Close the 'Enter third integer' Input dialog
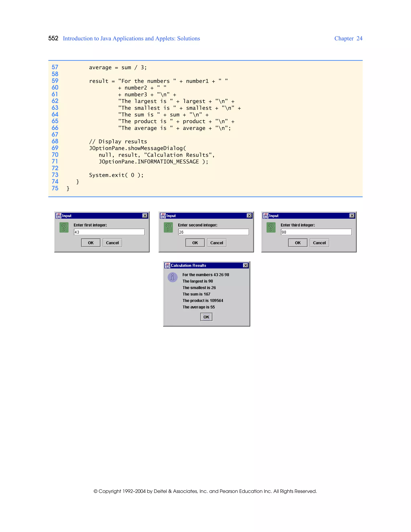Viewport: 411px width, 532px height. coord(352,216)
